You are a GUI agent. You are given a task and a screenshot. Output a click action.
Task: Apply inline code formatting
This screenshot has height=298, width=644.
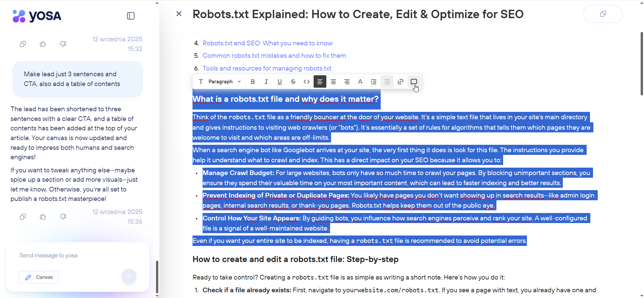[307, 82]
